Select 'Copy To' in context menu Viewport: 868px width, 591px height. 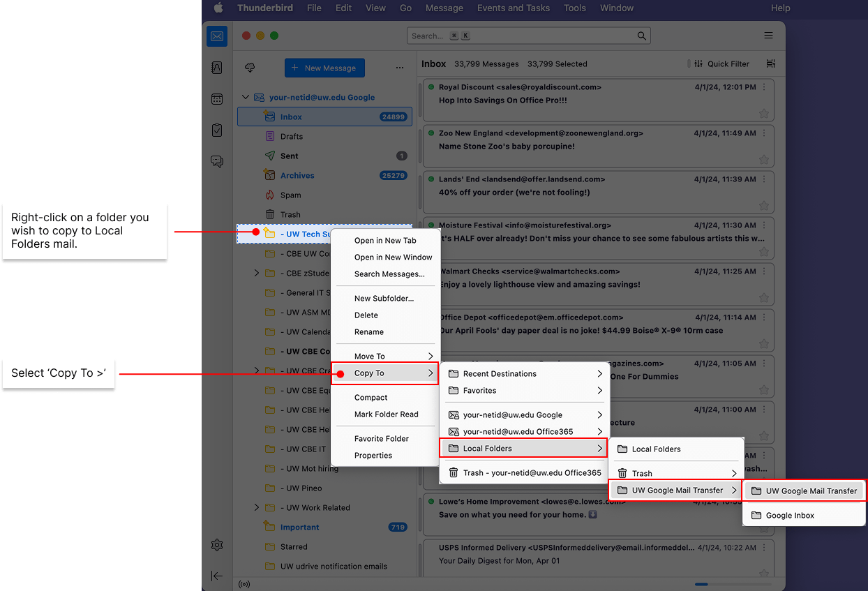click(385, 373)
